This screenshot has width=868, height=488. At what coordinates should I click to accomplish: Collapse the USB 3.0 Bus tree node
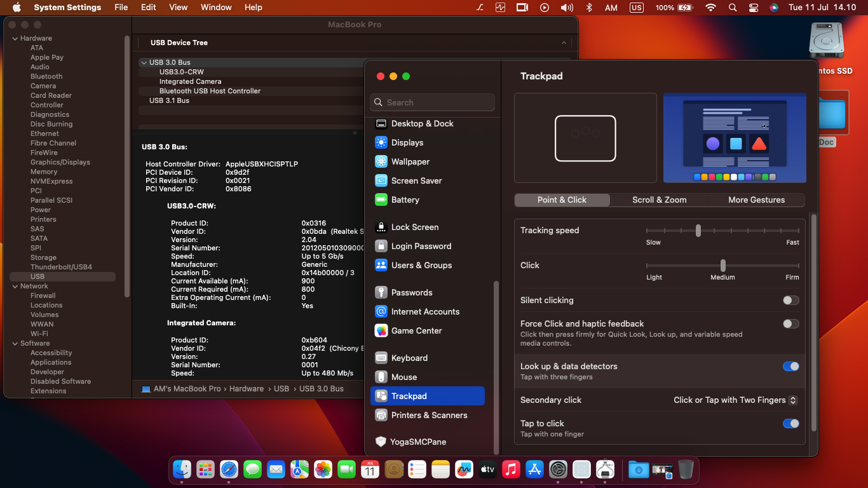point(144,63)
